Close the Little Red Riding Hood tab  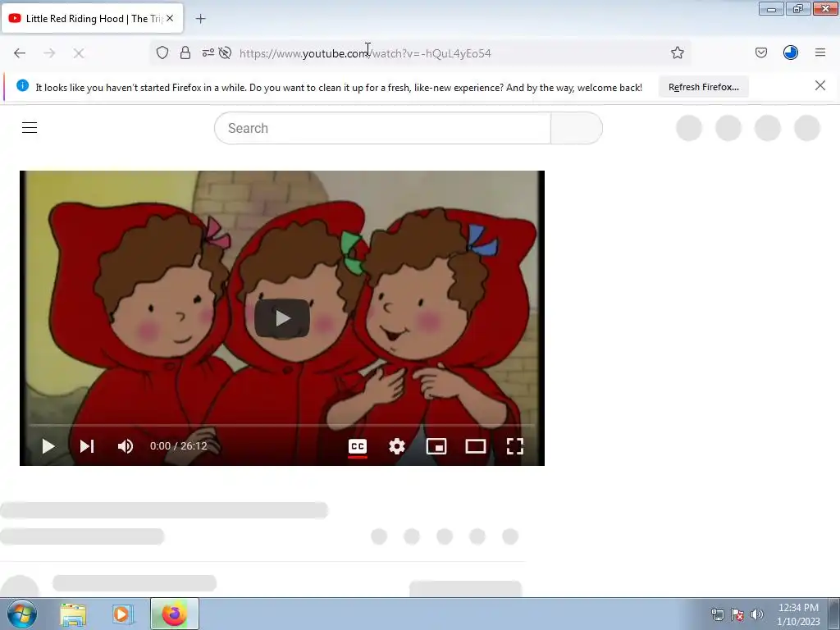pyautogui.click(x=170, y=18)
